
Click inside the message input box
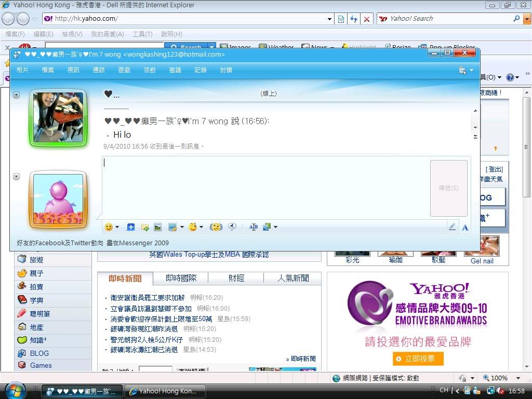pyautogui.click(x=265, y=187)
